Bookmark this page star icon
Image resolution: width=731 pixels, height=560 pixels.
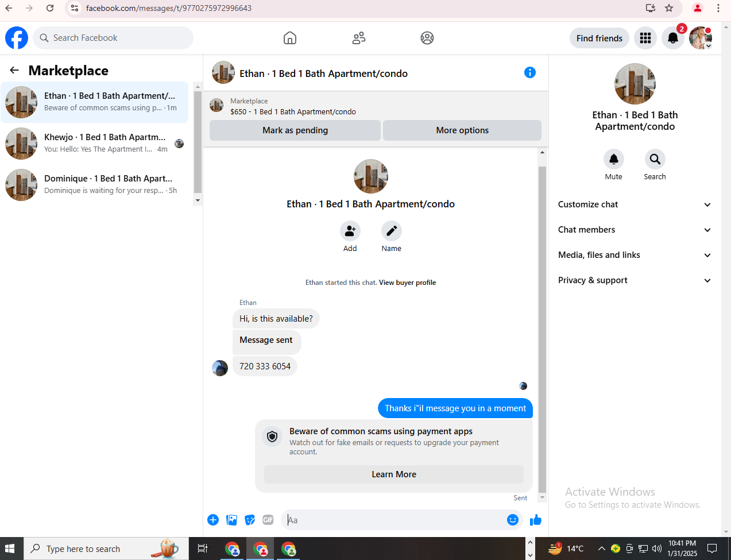click(x=669, y=8)
